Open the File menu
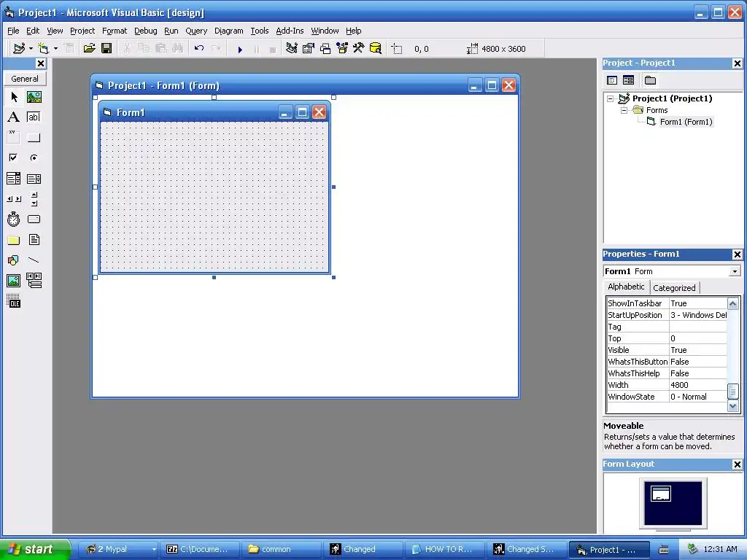 [13, 31]
